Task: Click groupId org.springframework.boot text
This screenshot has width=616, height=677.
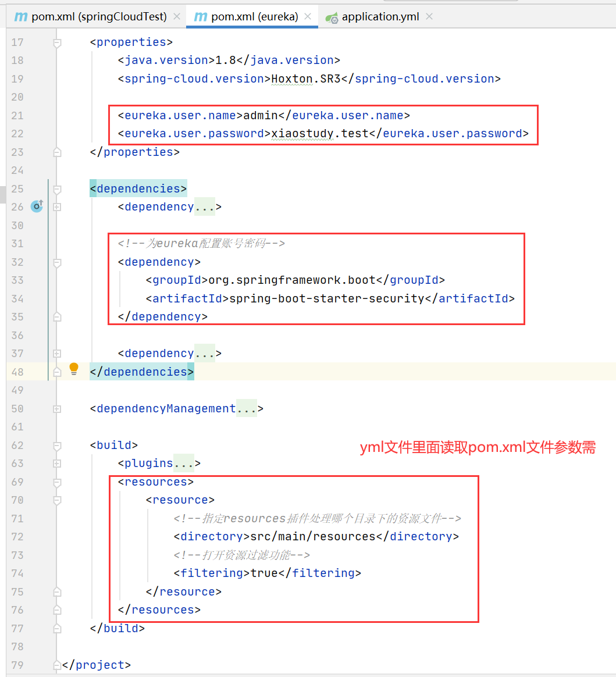Action: (292, 280)
